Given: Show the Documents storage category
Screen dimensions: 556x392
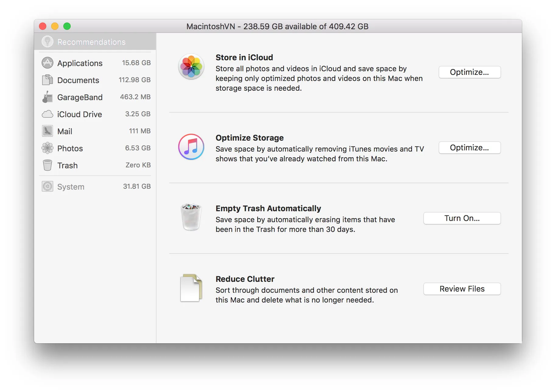Looking at the screenshot, I should pyautogui.click(x=95, y=80).
